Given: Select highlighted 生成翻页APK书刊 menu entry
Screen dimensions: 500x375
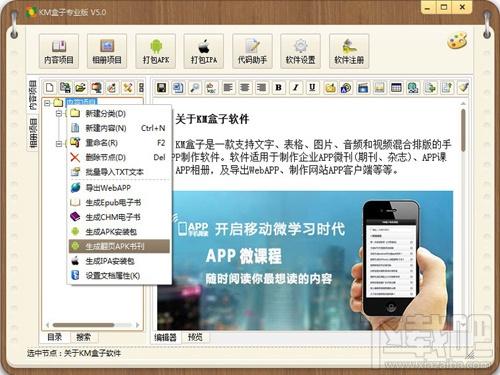Looking at the screenshot, I should [x=119, y=246].
